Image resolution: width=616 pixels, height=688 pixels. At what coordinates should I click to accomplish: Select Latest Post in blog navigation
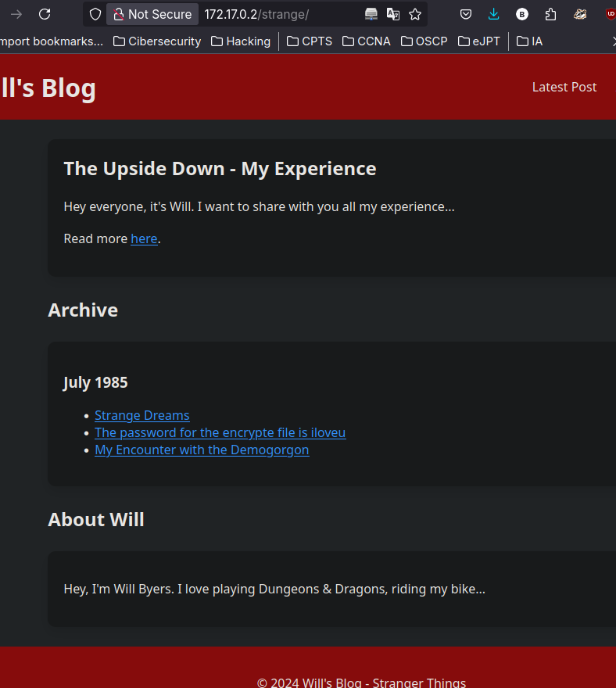[x=564, y=87]
